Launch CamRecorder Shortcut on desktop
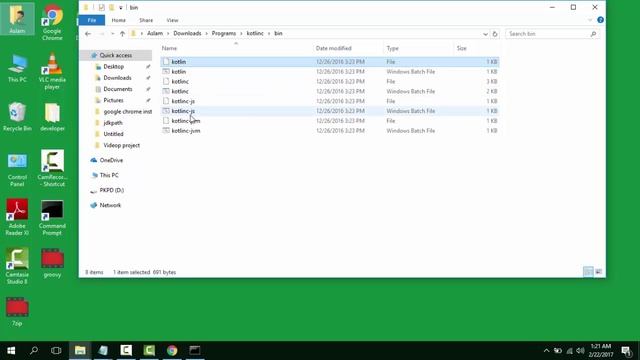The image size is (640, 360). coord(52,168)
